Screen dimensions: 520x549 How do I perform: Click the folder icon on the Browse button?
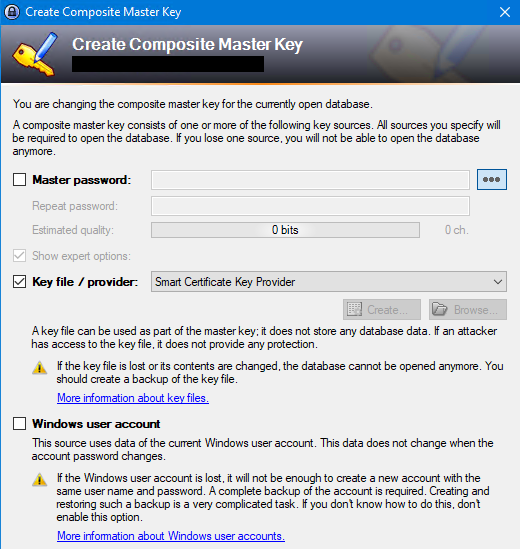(x=440, y=310)
